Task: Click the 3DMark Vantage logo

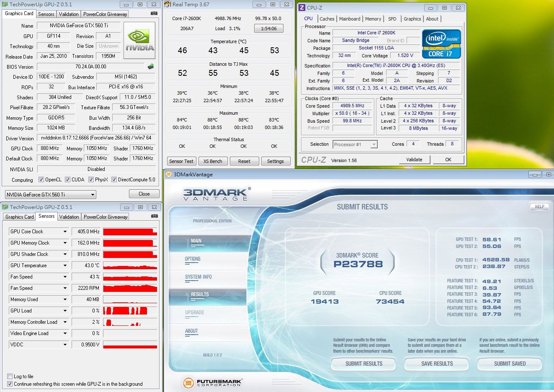Action: click(x=217, y=194)
